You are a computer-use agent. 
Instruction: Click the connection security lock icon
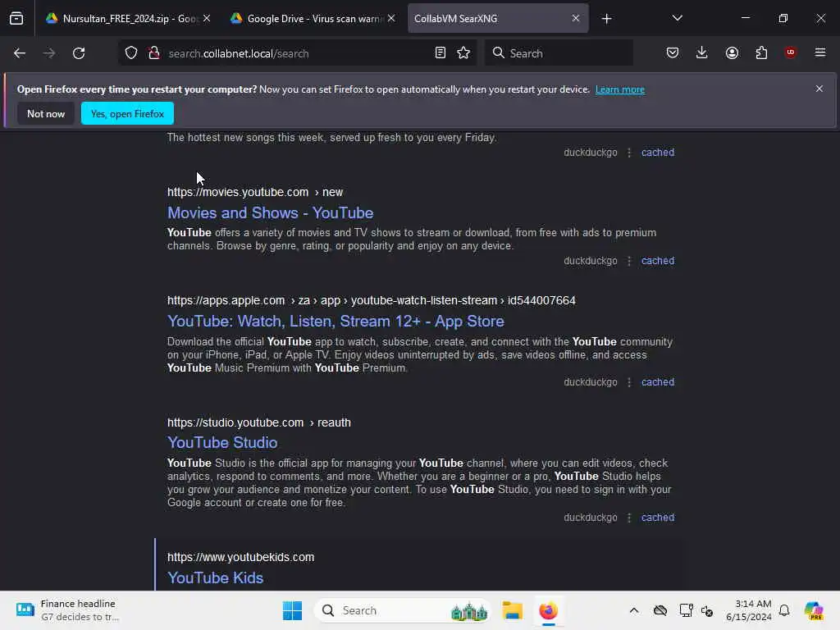[x=154, y=53]
